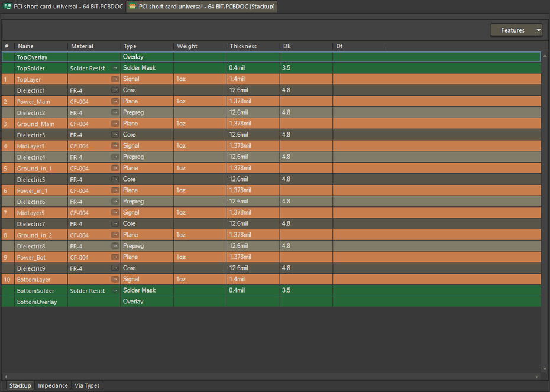Open material picker for Dielectric7 row

115,223
